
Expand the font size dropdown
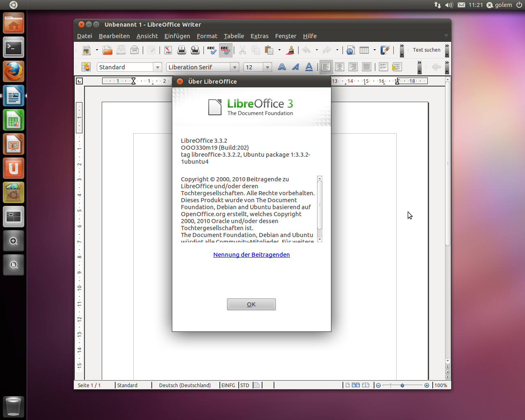tap(267, 67)
